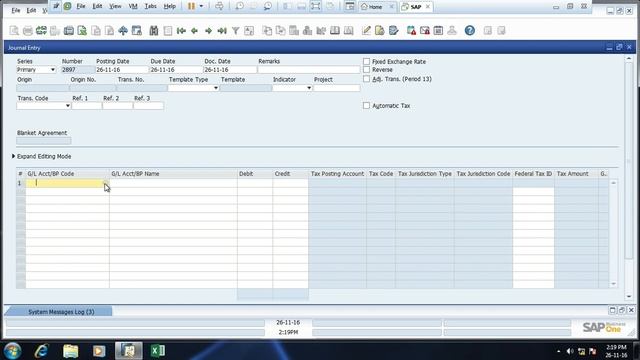Click the blue Launch Application arrows icon
The height and width of the screenshot is (360, 640).
click(123, 31)
